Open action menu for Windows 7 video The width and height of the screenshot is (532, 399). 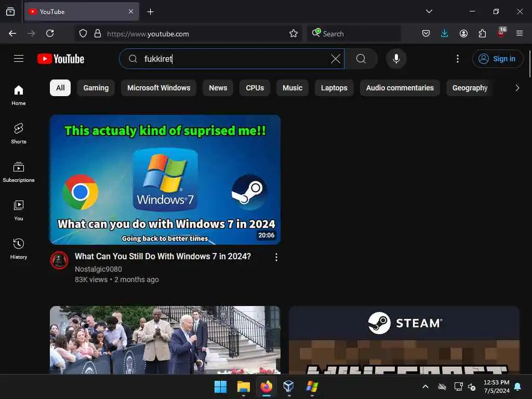(x=276, y=257)
